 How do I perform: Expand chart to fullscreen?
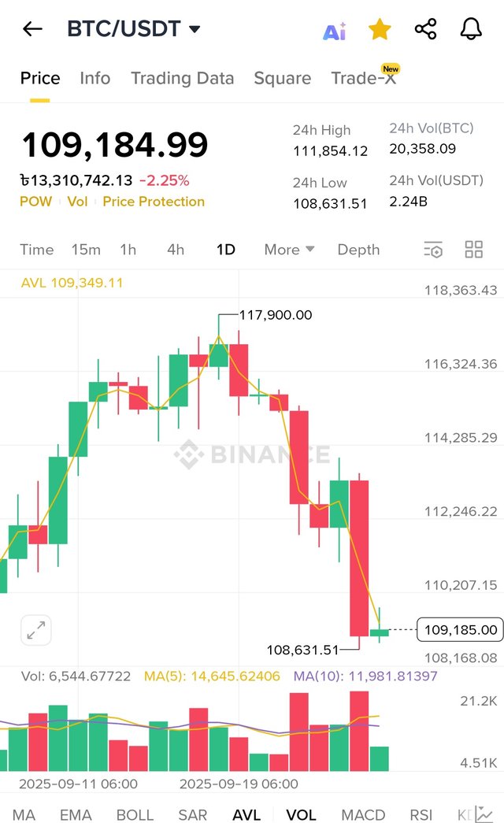[x=35, y=630]
